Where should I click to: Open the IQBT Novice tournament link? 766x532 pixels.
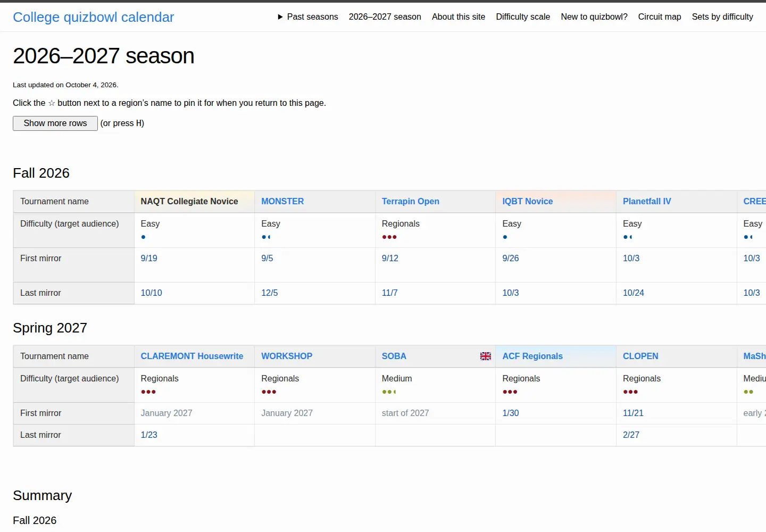[x=528, y=202]
